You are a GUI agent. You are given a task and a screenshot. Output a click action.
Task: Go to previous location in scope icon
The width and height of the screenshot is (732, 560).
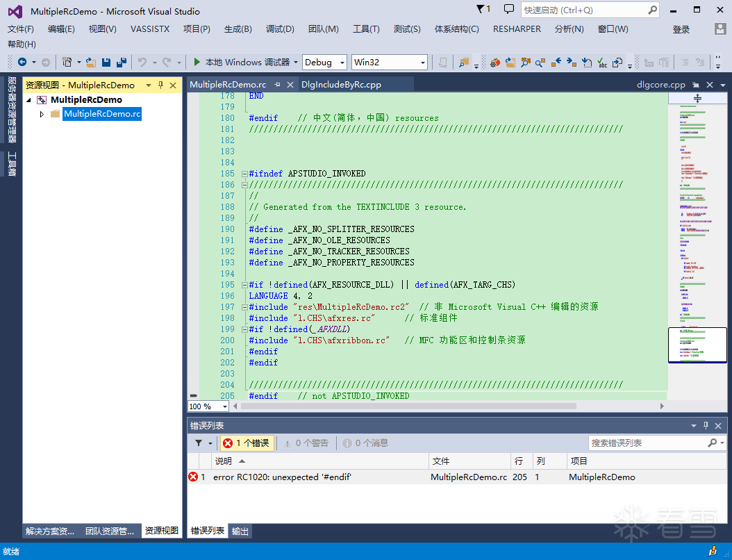[556, 62]
